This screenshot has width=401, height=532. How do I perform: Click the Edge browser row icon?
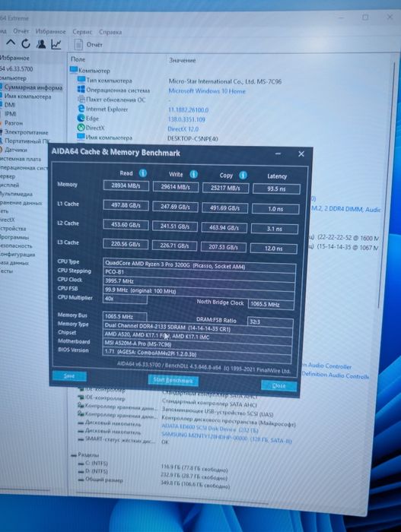click(81, 118)
